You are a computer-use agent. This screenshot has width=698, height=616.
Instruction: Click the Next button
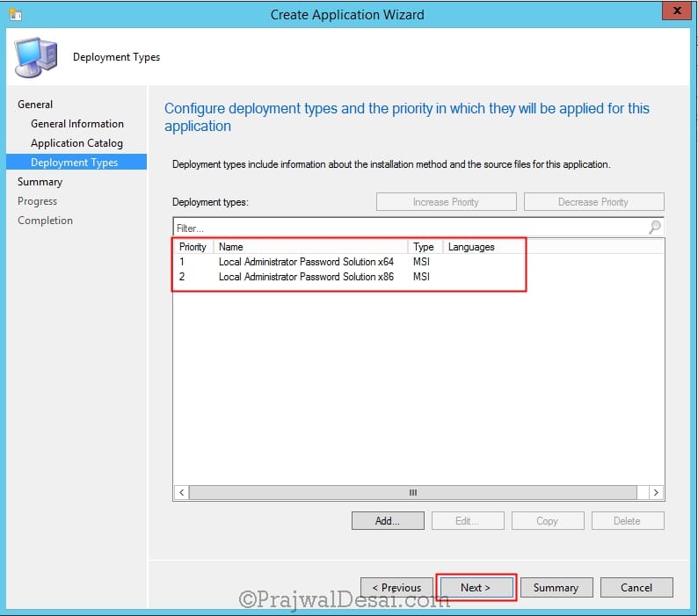point(476,588)
